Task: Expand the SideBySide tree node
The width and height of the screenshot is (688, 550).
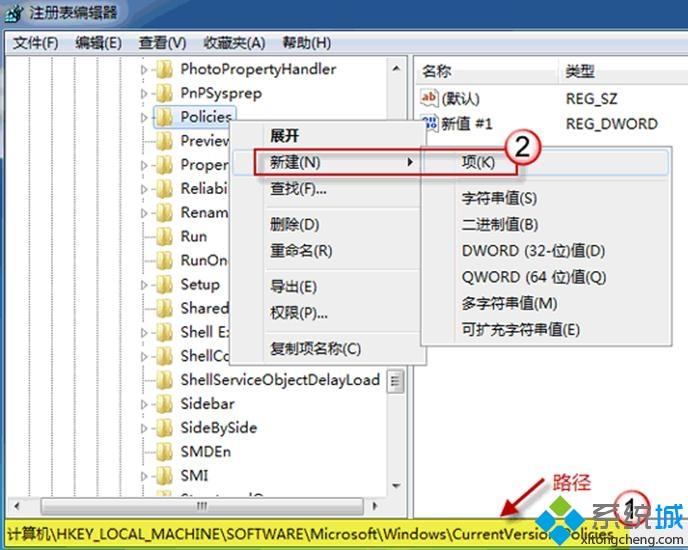Action: point(144,428)
